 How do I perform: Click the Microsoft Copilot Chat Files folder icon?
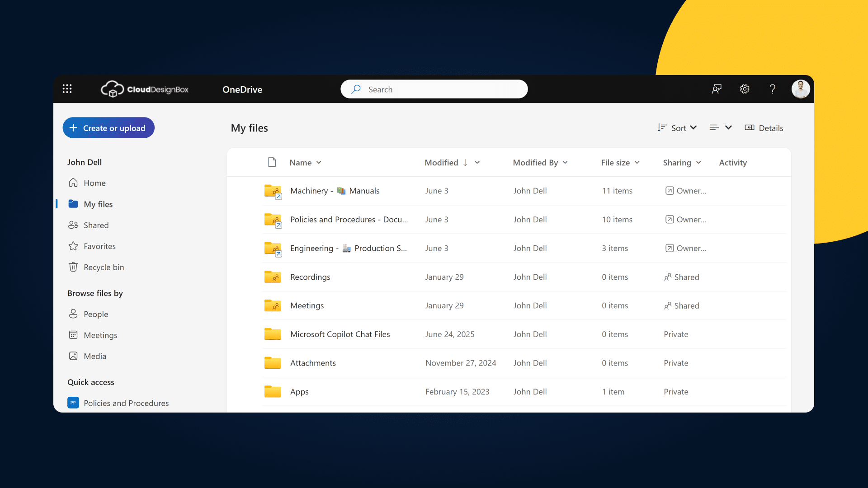pyautogui.click(x=273, y=334)
